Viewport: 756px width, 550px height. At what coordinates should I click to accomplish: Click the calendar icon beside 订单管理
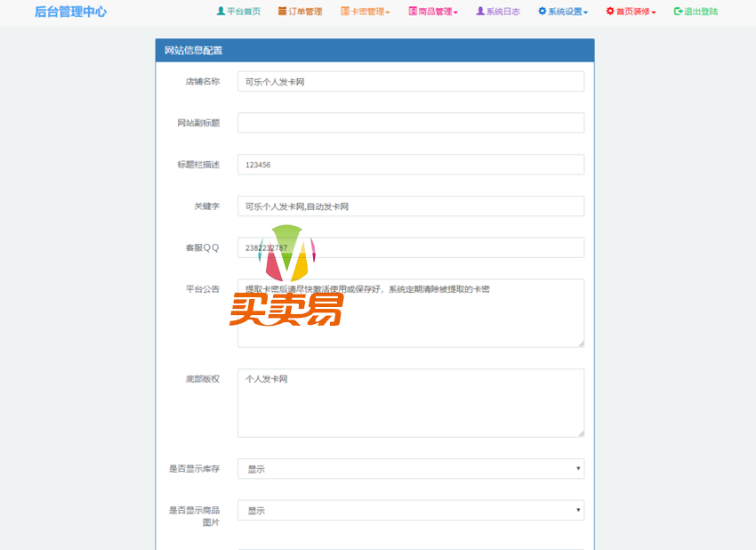[283, 12]
